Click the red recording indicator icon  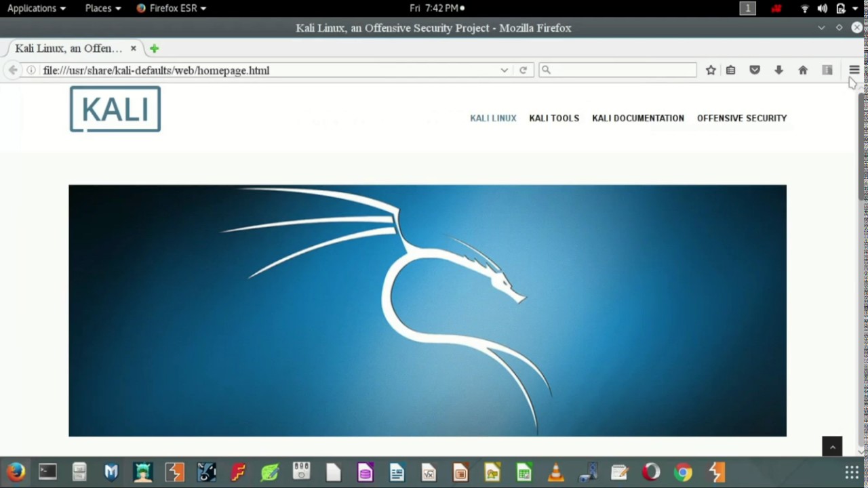tap(776, 8)
